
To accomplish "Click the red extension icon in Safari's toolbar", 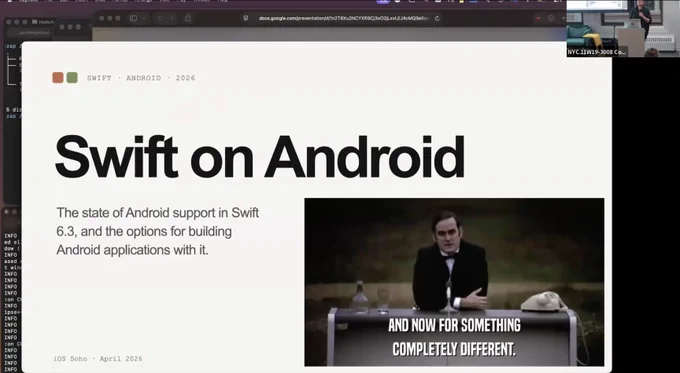I will pyautogui.click(x=538, y=18).
